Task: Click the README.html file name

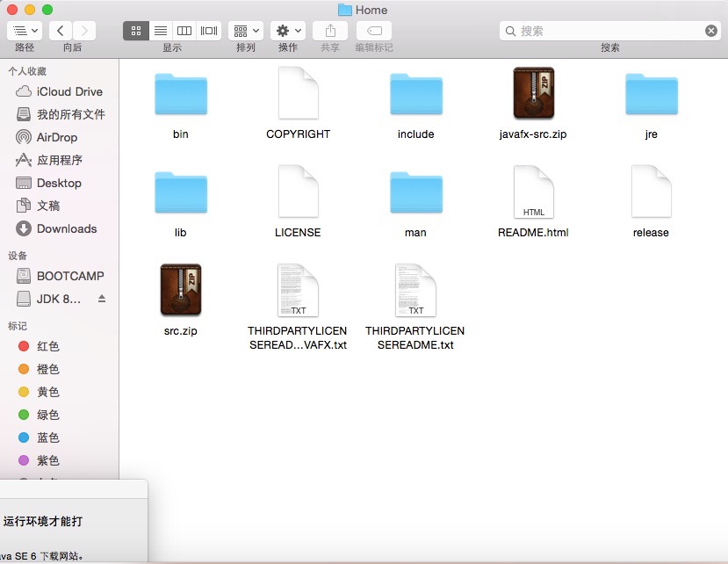Action: click(x=533, y=232)
